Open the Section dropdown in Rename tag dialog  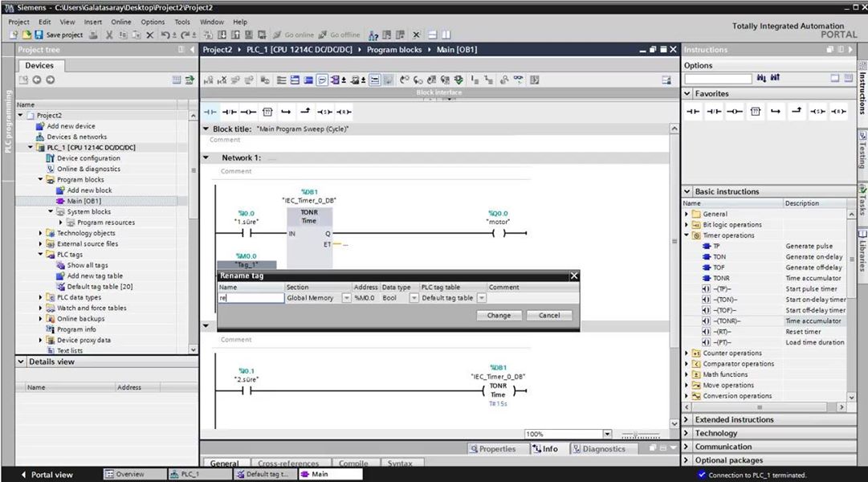point(346,298)
